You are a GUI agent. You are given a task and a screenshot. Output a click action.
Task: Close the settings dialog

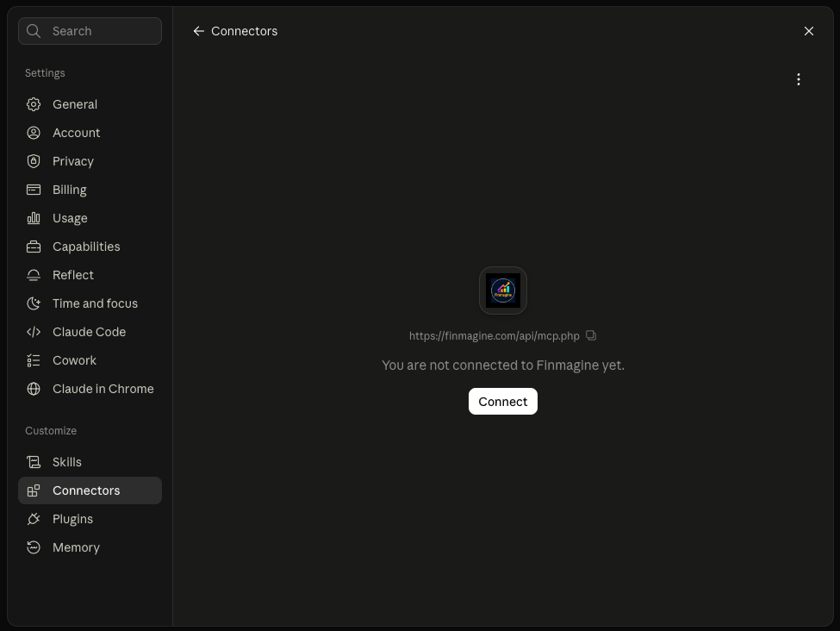[808, 31]
